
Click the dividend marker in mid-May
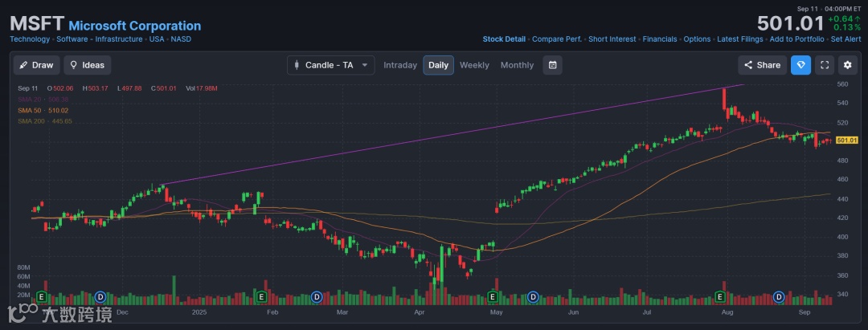click(532, 297)
